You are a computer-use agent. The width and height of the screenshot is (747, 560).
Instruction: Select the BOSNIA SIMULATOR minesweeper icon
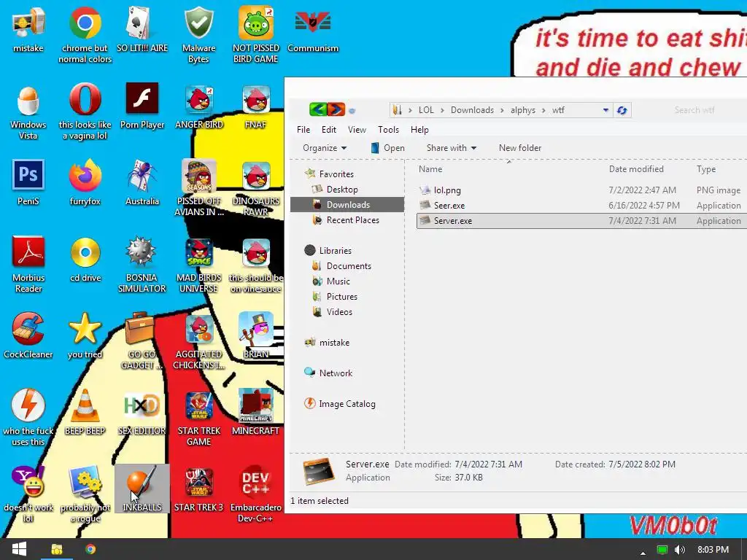[x=142, y=264]
